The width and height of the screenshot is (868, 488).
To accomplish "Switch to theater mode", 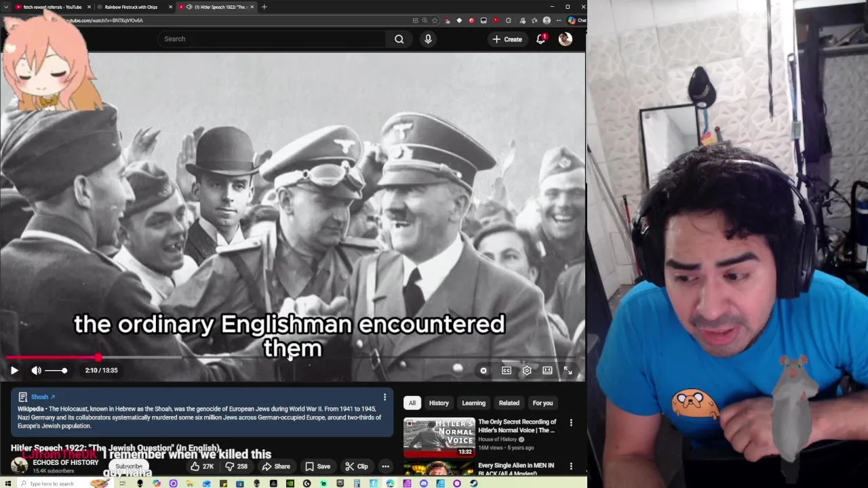I will click(x=547, y=370).
